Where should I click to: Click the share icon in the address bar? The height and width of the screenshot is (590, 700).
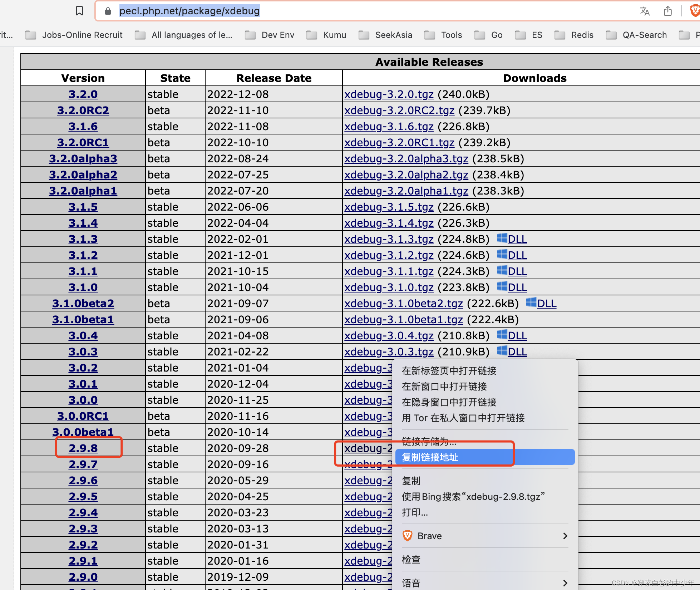(x=668, y=11)
